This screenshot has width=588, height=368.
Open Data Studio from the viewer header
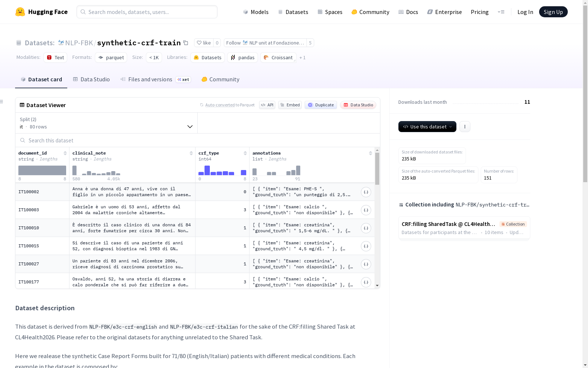click(358, 105)
